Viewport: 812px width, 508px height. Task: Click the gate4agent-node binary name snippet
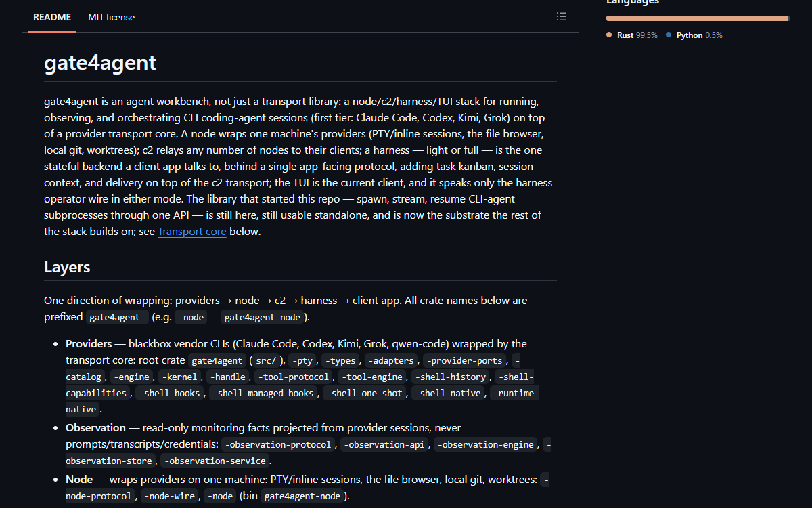click(302, 496)
